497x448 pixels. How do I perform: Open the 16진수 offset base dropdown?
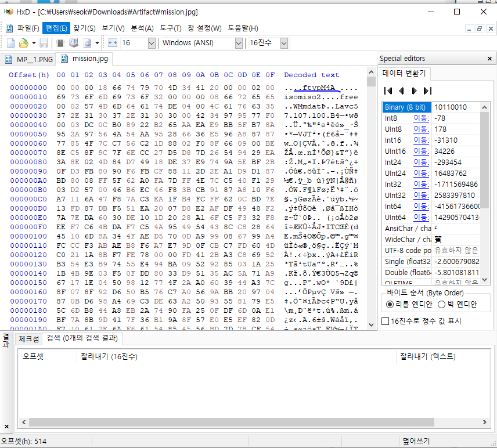pyautogui.click(x=284, y=43)
